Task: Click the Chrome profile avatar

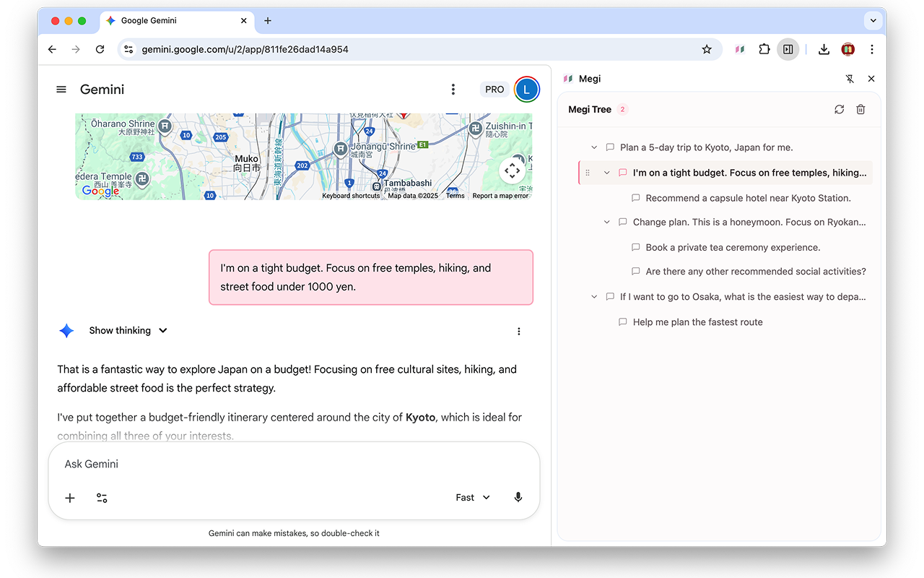Action: pyautogui.click(x=848, y=49)
